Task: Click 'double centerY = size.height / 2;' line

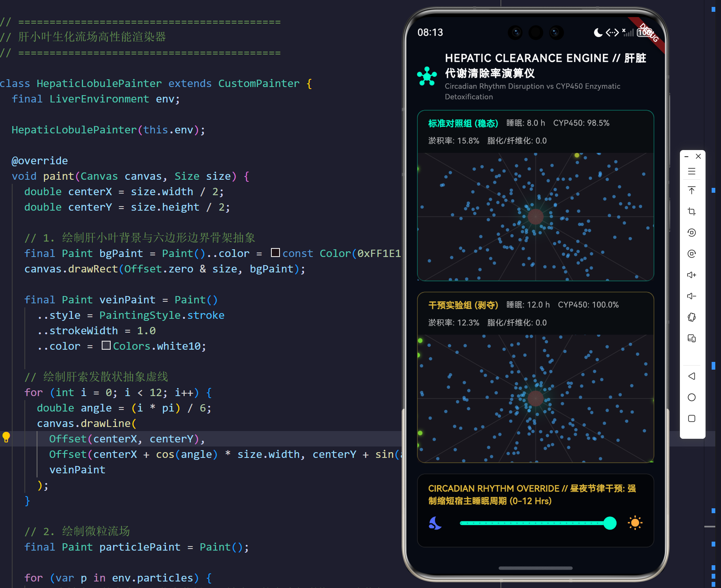Action: (127, 207)
